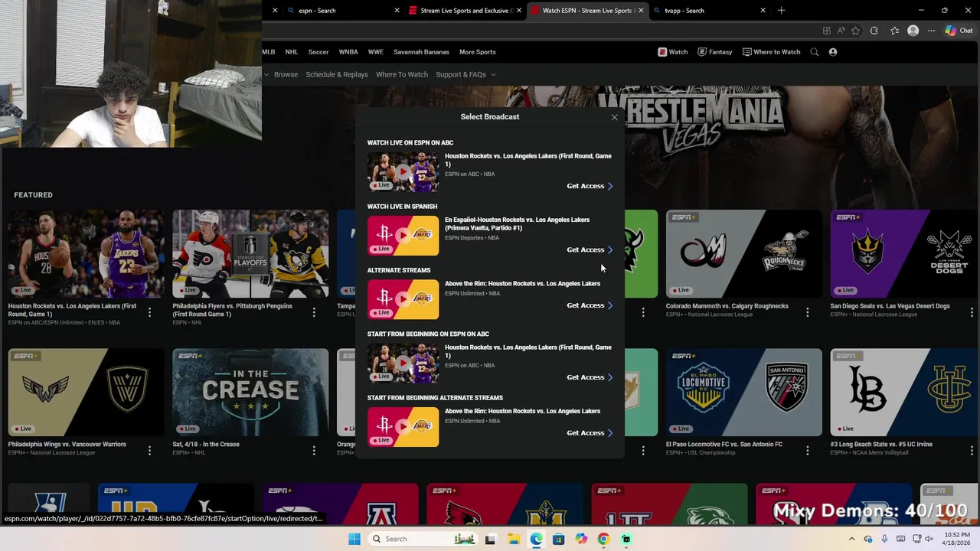Open El Paso Locomotive FC vs. San Antonio thumbnail
Image resolution: width=980 pixels, height=551 pixels.
pos(743,393)
